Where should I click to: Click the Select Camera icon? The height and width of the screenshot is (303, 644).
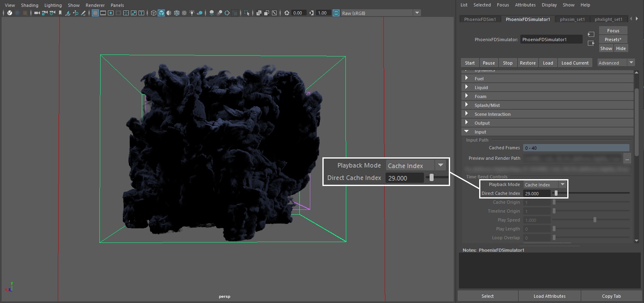(x=37, y=13)
